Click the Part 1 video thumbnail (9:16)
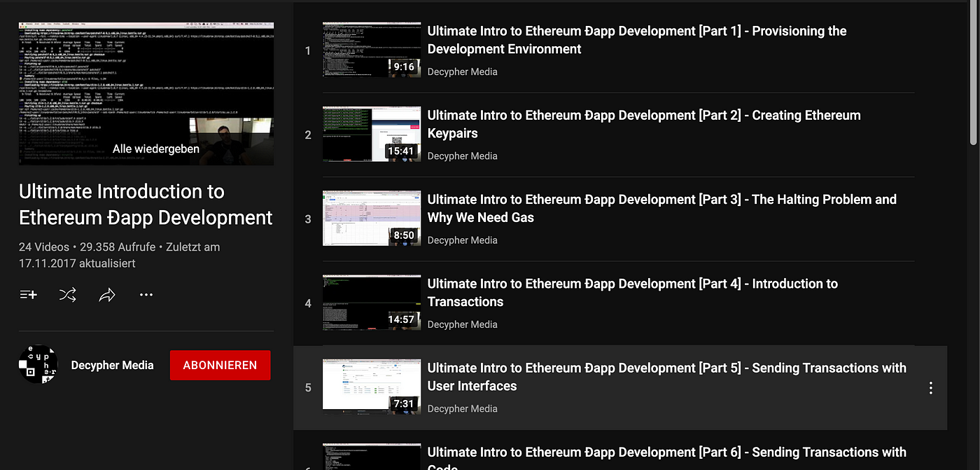980x470 pixels. [x=372, y=50]
